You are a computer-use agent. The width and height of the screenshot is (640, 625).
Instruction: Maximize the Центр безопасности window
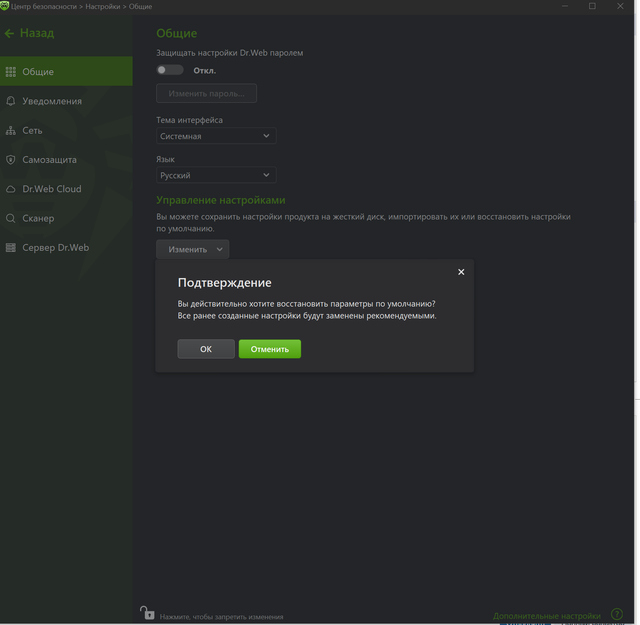pos(592,6)
